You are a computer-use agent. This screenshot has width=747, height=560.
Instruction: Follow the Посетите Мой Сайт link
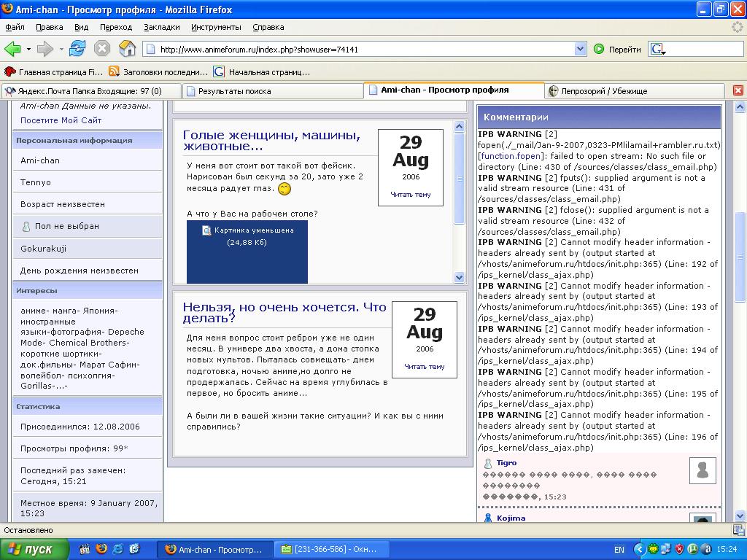[61, 120]
